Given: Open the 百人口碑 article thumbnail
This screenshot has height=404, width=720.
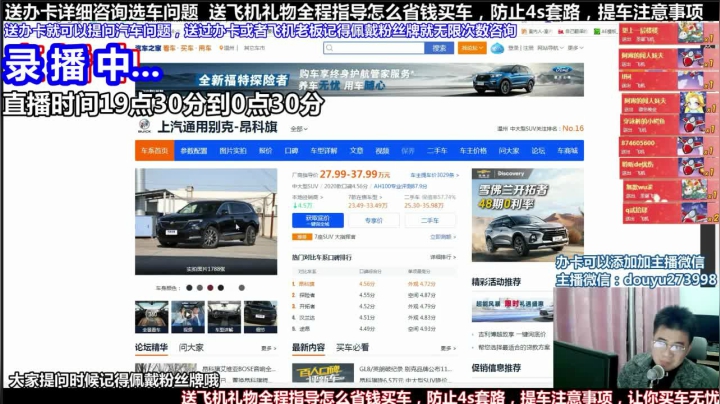Looking at the screenshot, I should (323, 373).
